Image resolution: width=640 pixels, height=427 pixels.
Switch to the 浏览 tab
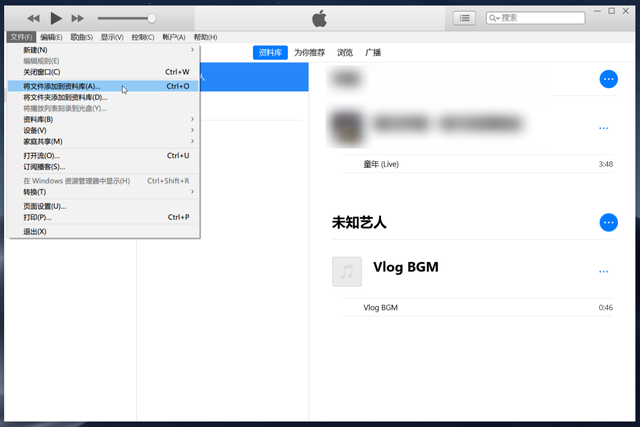[345, 53]
